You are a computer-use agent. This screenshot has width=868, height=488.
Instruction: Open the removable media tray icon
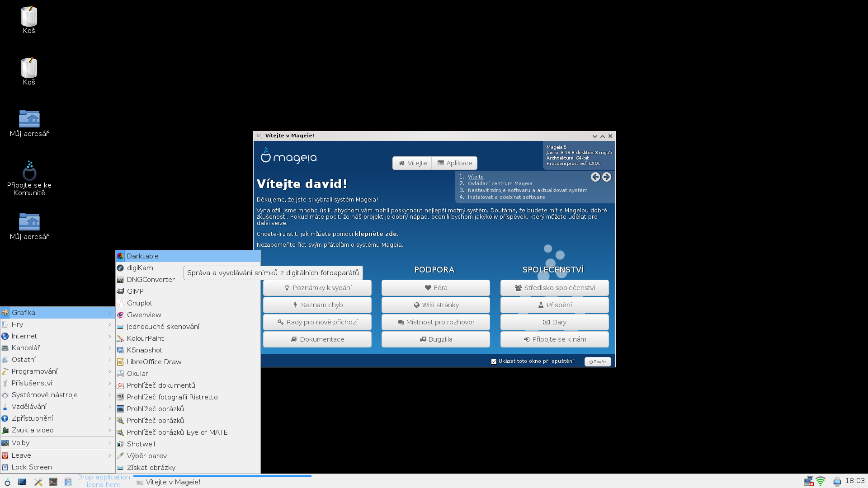click(837, 482)
